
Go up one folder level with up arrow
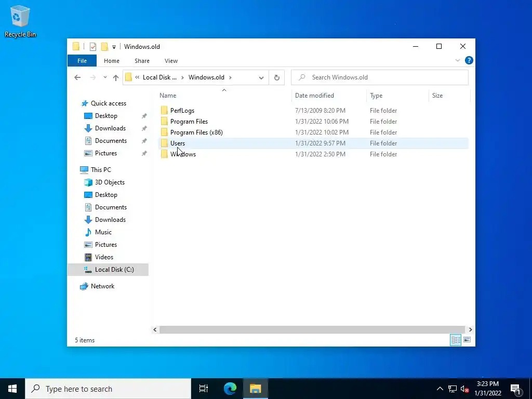click(x=116, y=77)
